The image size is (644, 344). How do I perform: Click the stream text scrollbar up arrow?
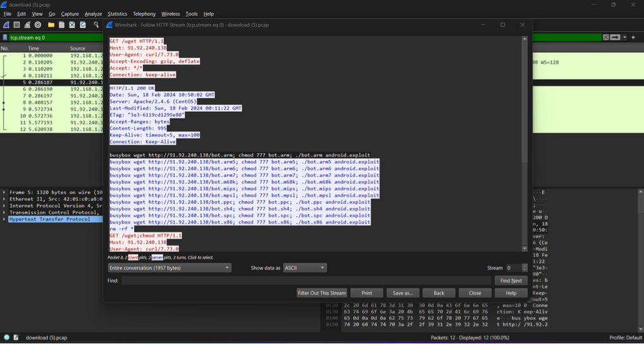pos(524,39)
